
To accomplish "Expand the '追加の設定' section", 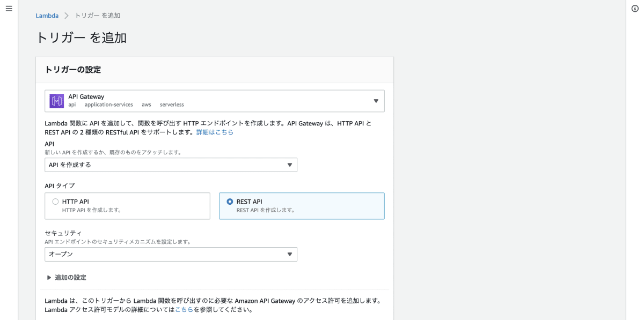I will pos(67,278).
